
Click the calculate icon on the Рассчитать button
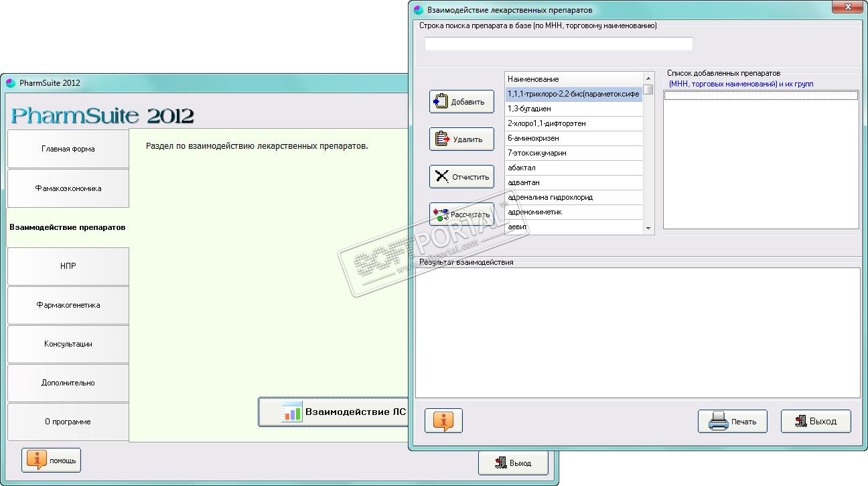pos(441,215)
